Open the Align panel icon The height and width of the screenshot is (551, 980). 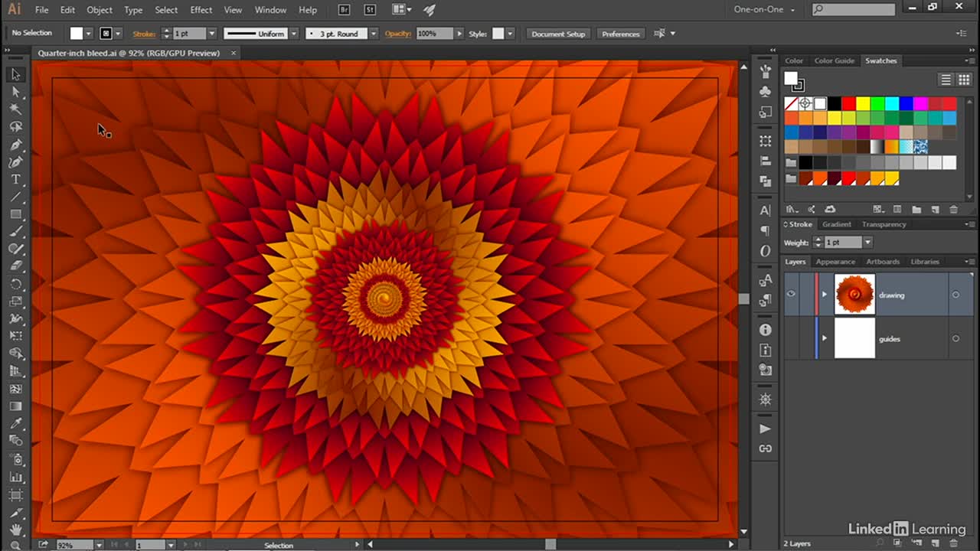tap(766, 161)
